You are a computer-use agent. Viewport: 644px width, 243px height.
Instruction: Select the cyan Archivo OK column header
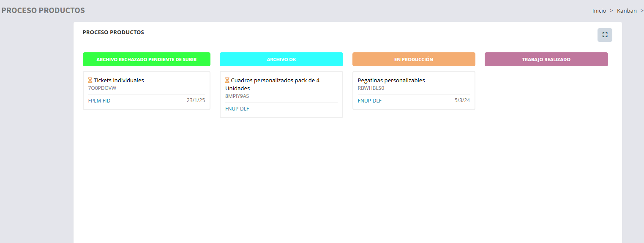tap(281, 59)
